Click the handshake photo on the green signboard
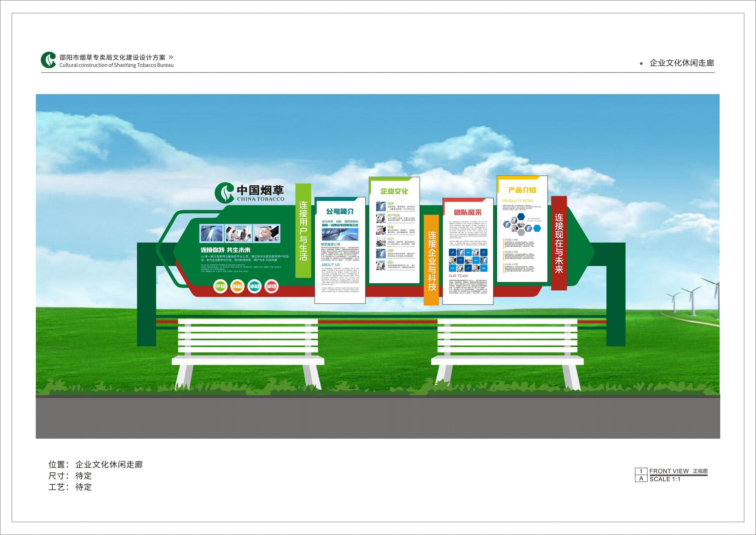 pos(266,233)
